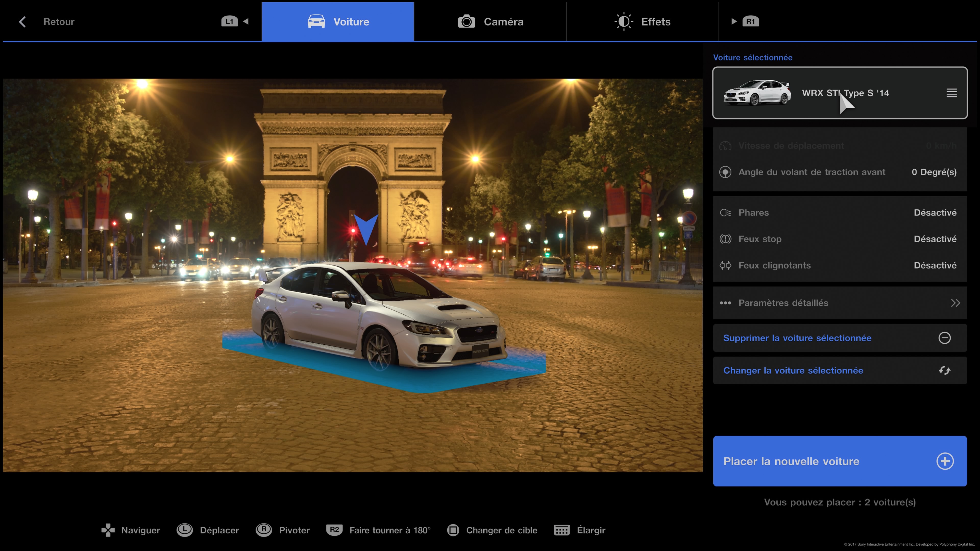Click the Désactivé value for Feux clignotants
Viewport: 980px width, 551px height.
coord(935,265)
